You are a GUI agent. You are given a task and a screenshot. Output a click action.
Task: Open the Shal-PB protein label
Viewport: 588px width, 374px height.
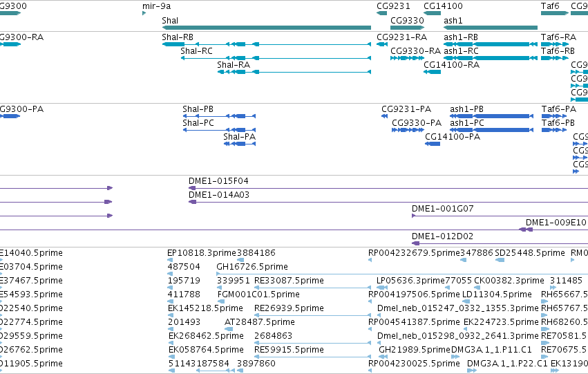(x=198, y=109)
